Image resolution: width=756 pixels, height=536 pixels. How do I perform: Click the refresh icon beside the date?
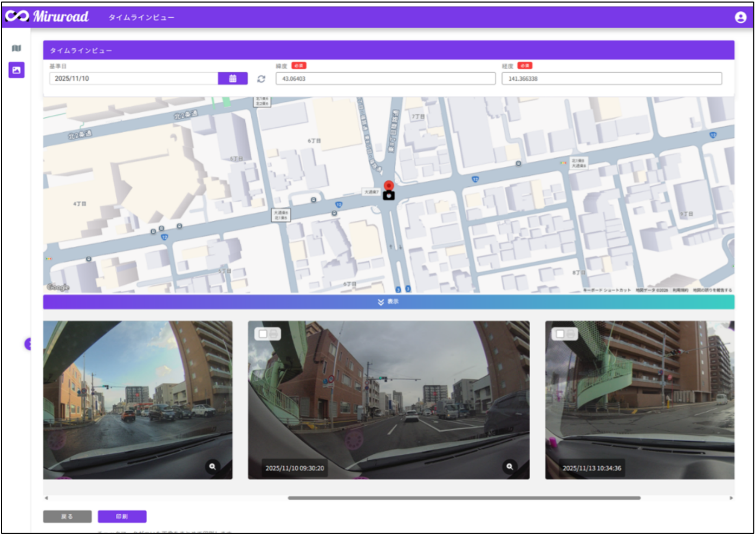click(261, 79)
